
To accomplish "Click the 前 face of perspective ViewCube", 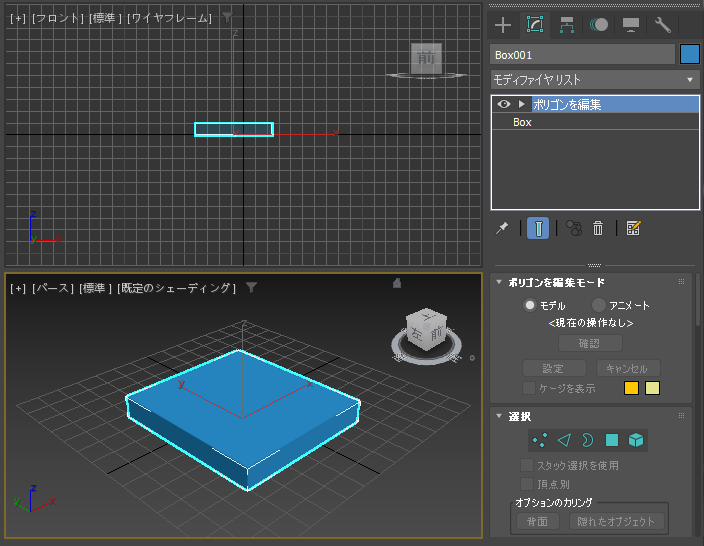I will click(x=436, y=333).
